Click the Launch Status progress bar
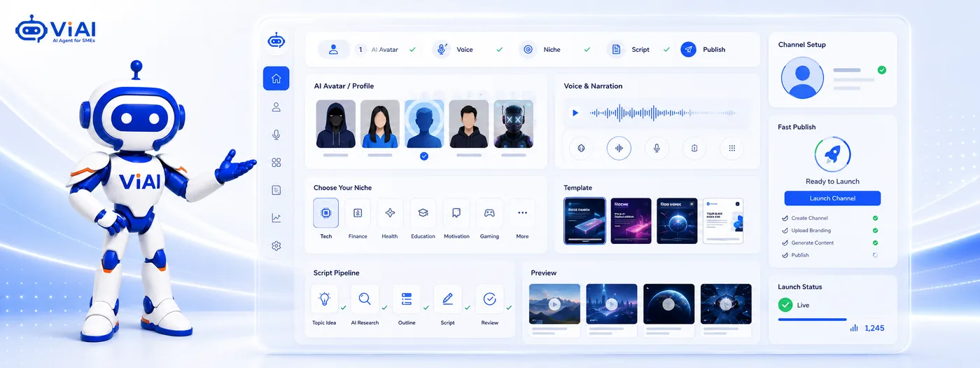 click(812, 320)
